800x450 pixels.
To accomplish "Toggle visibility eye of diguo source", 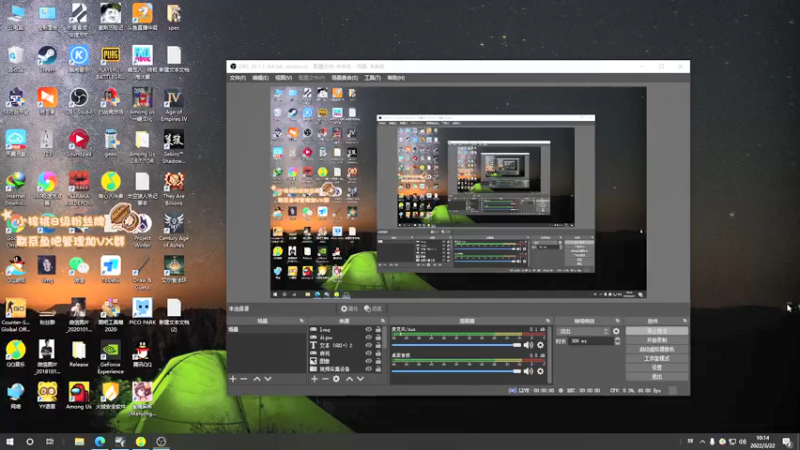I will (368, 337).
